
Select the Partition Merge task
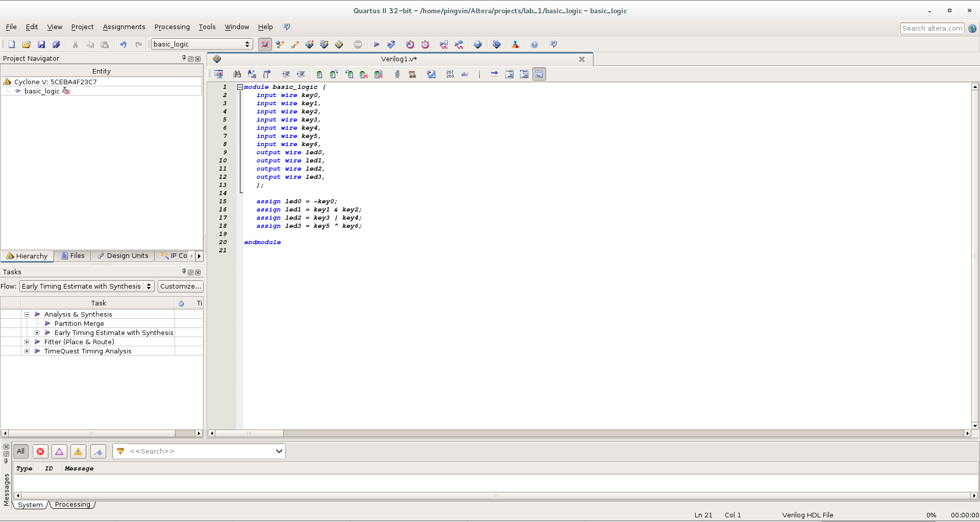[x=79, y=323]
